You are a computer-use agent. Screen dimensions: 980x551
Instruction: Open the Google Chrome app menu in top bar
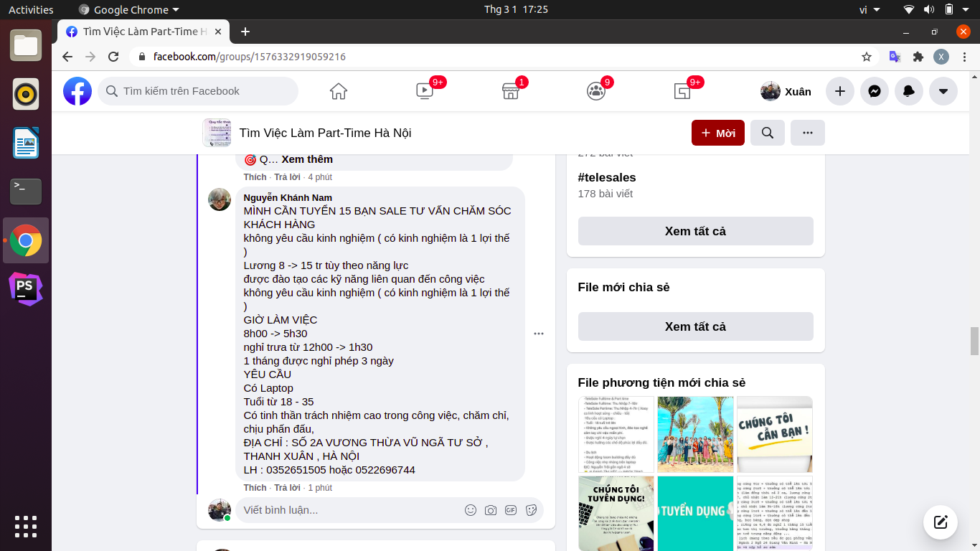(x=128, y=9)
